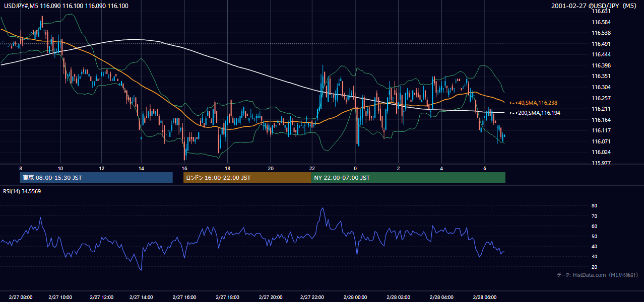The image size is (644, 302).
Task: Click the RSI 40 level label
Action: pyautogui.click(x=594, y=246)
